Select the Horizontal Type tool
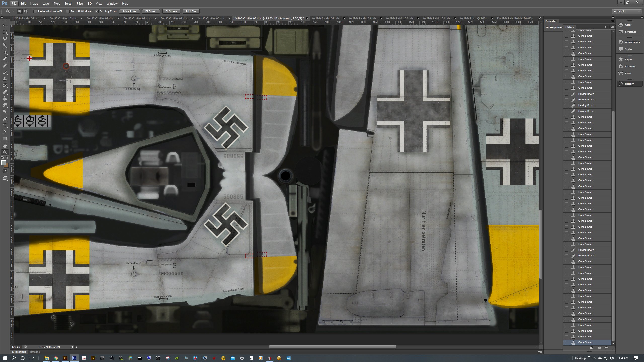This screenshot has width=644, height=362. pyautogui.click(x=5, y=125)
